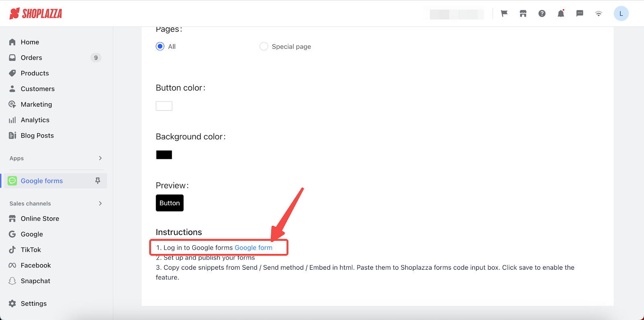Open the Background color swatch
The height and width of the screenshot is (320, 644).
[x=164, y=155]
